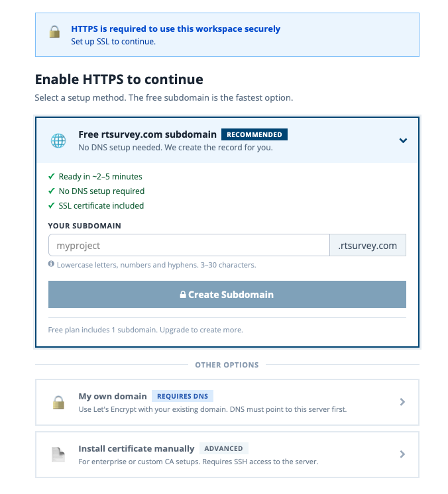
Task: Collapse the Free rtsurvey.com subdomain section
Action: coord(403,140)
